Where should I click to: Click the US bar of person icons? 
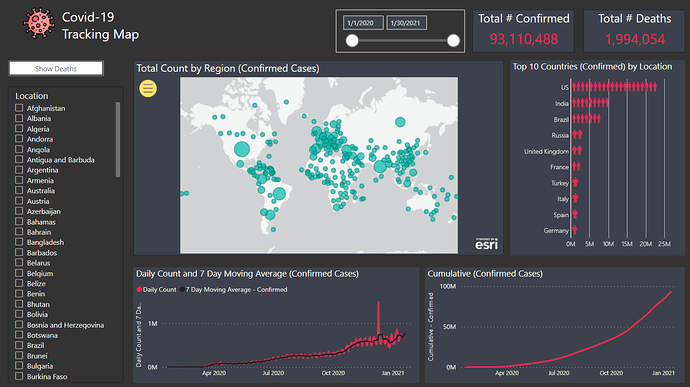614,87
